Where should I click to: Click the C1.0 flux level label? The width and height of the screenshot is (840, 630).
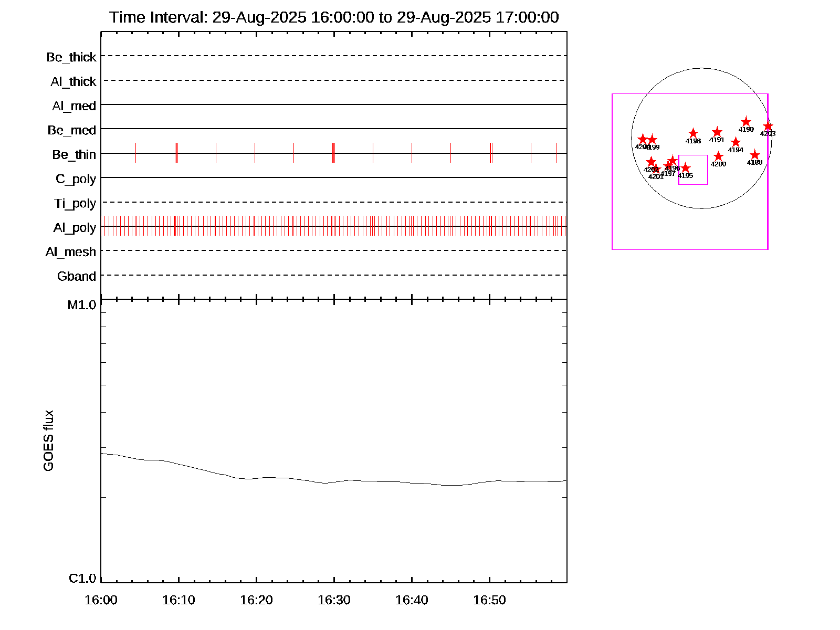82,579
